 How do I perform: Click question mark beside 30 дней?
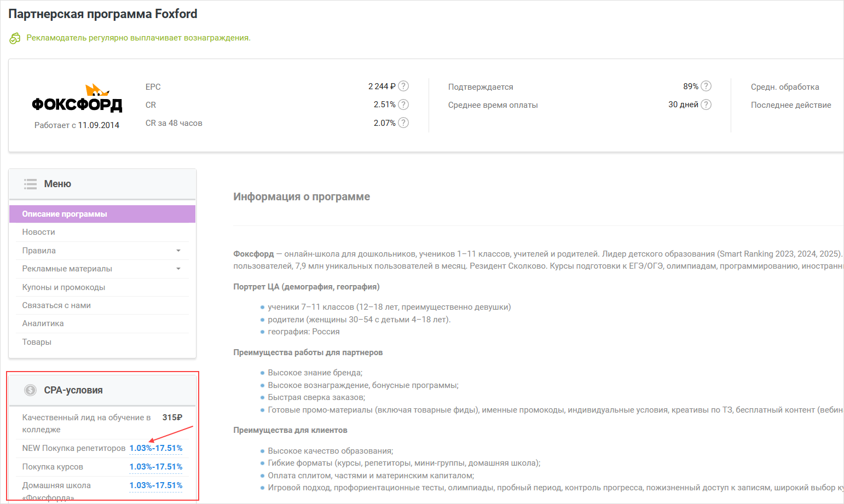[x=706, y=105]
